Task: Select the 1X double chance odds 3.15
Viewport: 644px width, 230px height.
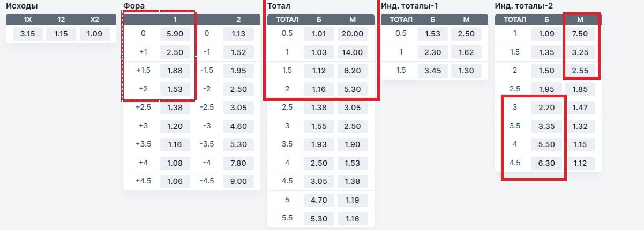Action: point(27,34)
